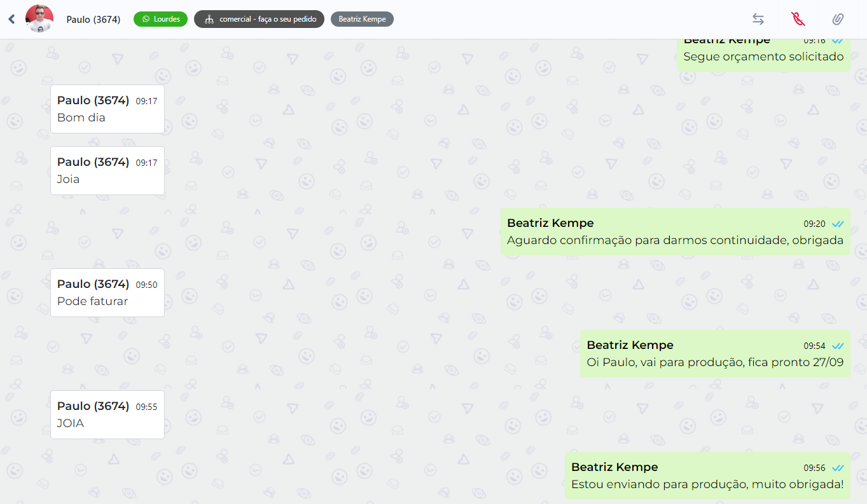The height and width of the screenshot is (504, 867).
Task: Click the 'comercial - faça o seu pedido' tag
Action: 259,19
